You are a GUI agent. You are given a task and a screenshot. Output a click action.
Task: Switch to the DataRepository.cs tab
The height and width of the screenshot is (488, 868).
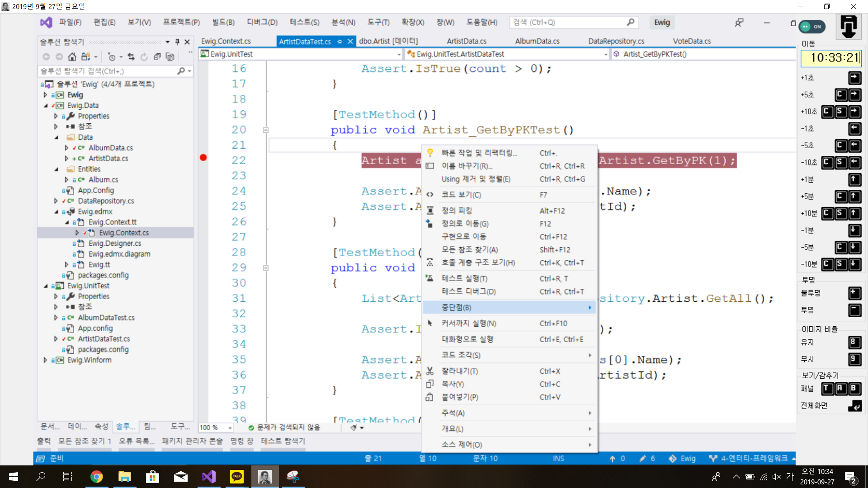616,41
